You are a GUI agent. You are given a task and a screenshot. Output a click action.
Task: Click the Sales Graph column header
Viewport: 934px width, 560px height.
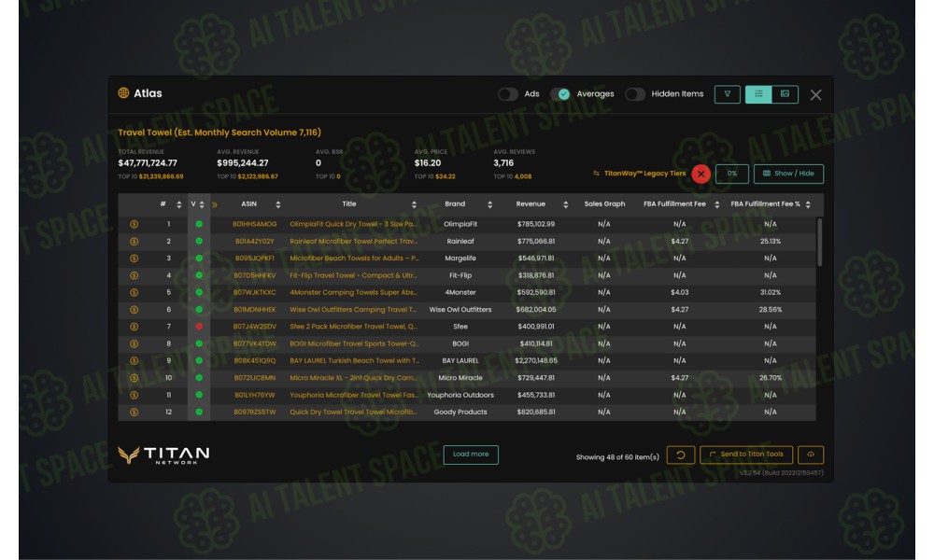click(x=604, y=204)
